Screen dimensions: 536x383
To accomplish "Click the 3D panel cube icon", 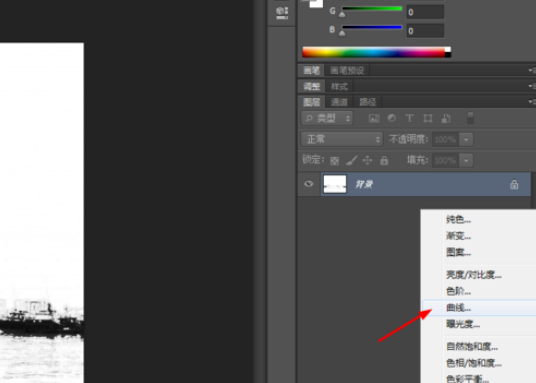I will pos(282,13).
